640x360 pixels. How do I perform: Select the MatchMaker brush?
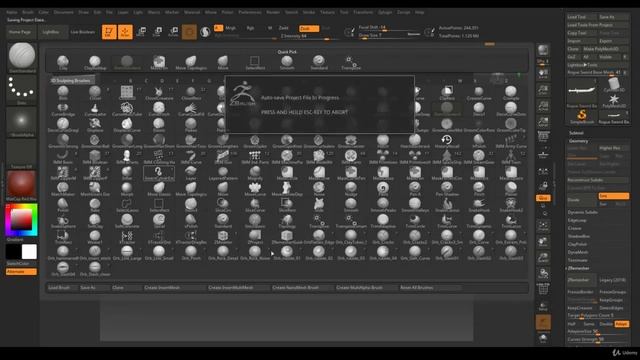click(x=63, y=189)
